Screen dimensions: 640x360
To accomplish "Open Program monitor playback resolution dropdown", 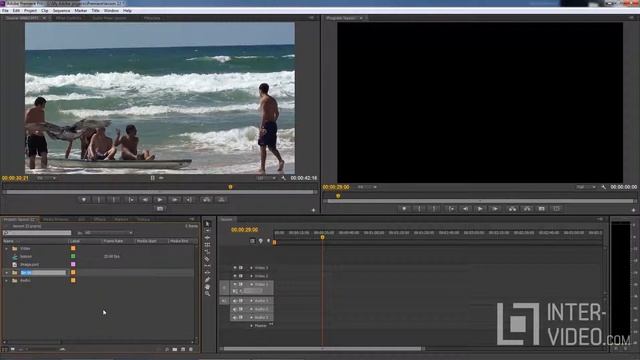I will [x=586, y=187].
